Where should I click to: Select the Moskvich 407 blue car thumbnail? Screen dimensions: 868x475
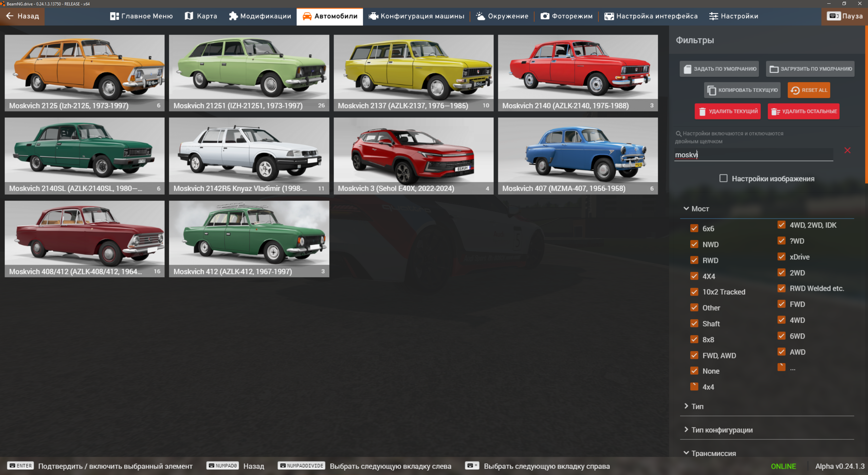click(x=578, y=156)
